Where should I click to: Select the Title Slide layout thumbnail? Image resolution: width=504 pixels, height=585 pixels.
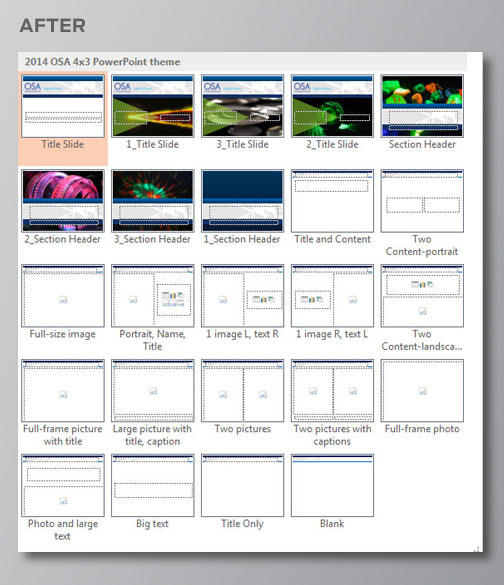point(63,106)
